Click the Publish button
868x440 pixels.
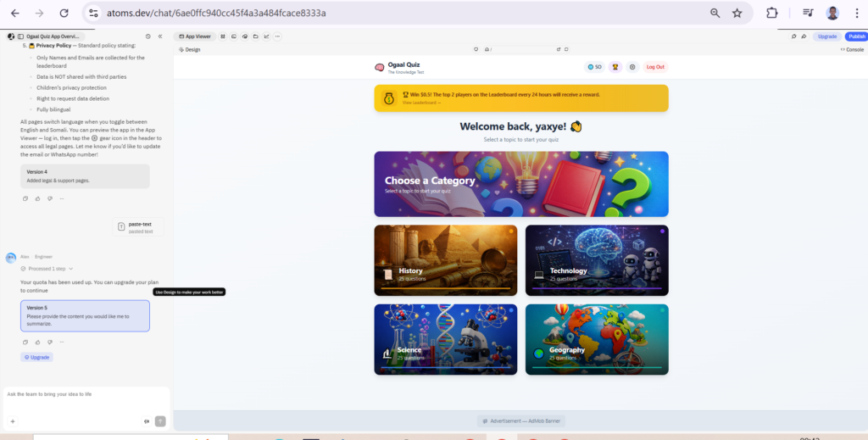855,36
